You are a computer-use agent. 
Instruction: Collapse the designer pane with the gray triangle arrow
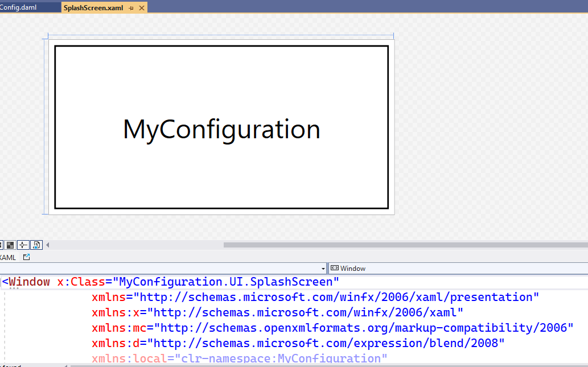coord(48,245)
